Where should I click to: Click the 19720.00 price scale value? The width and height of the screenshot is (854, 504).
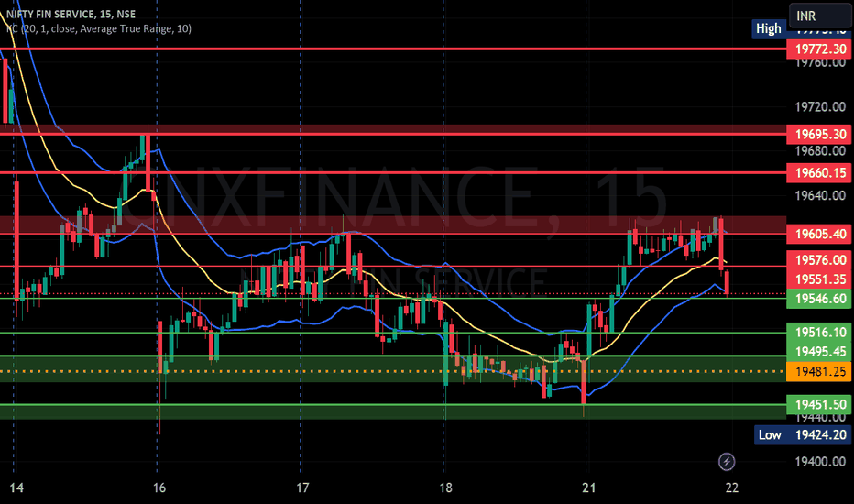pyautogui.click(x=820, y=107)
